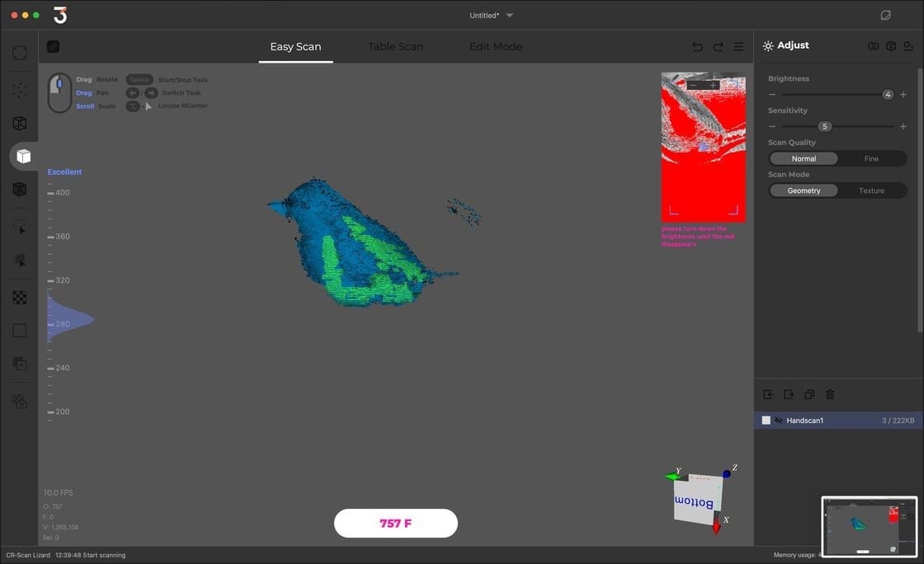Click the redo arrow icon
The image size is (924, 564).
pyautogui.click(x=718, y=47)
